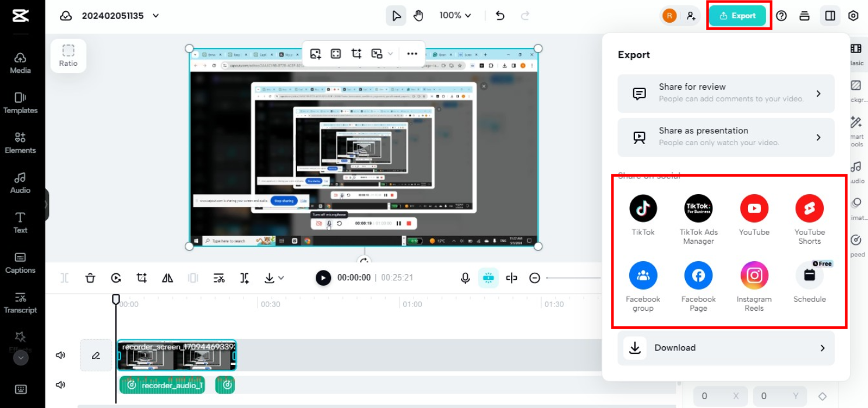Open the 100% zoom dropdown
Image resolution: width=868 pixels, height=408 pixels.
point(456,16)
